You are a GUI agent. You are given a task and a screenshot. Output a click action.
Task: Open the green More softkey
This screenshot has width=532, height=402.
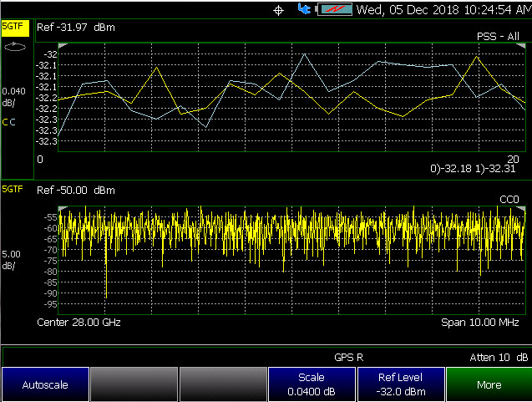[489, 384]
